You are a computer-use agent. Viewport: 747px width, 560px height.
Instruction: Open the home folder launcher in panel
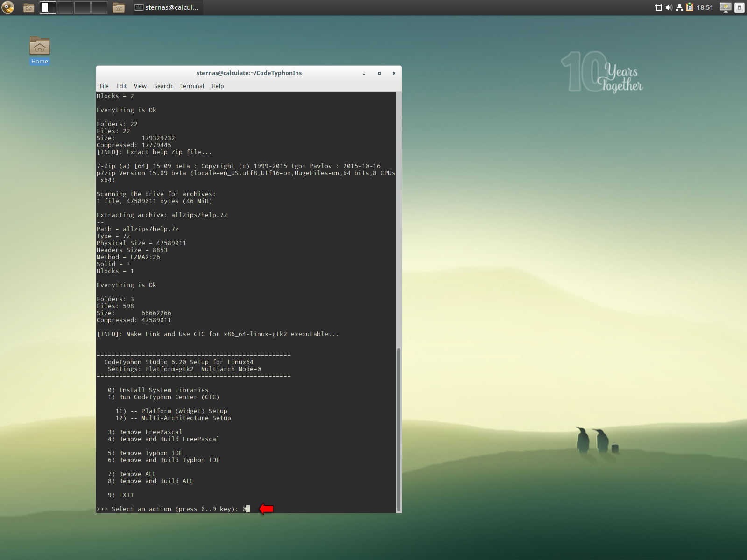(x=28, y=7)
